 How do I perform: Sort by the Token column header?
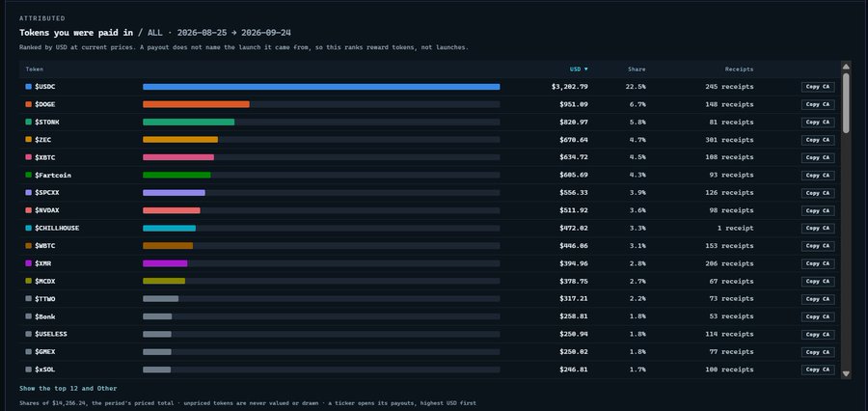point(35,69)
